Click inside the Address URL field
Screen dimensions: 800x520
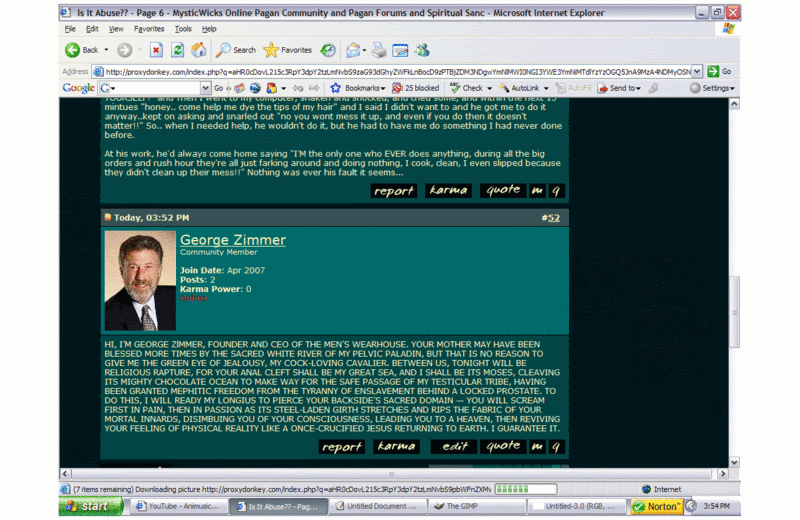392,72
